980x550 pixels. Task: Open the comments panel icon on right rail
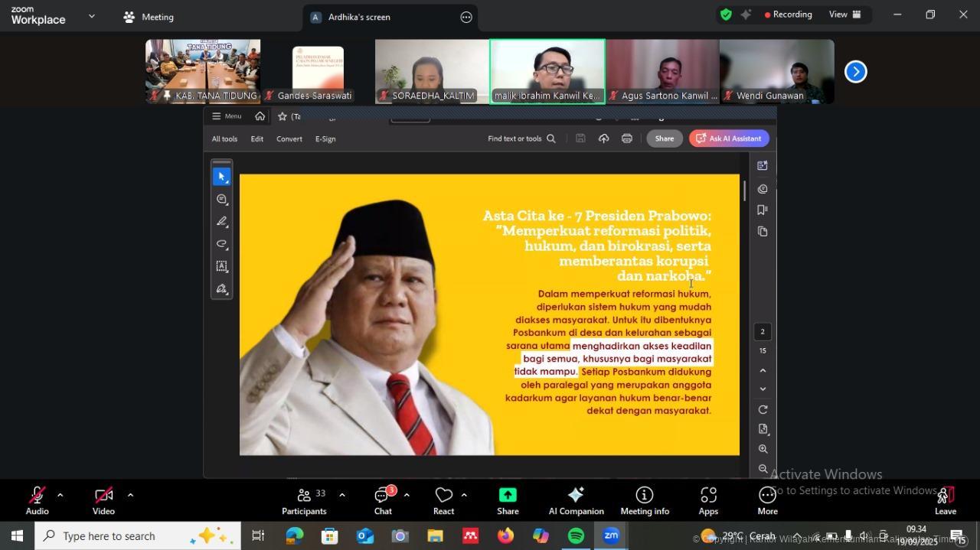click(763, 188)
